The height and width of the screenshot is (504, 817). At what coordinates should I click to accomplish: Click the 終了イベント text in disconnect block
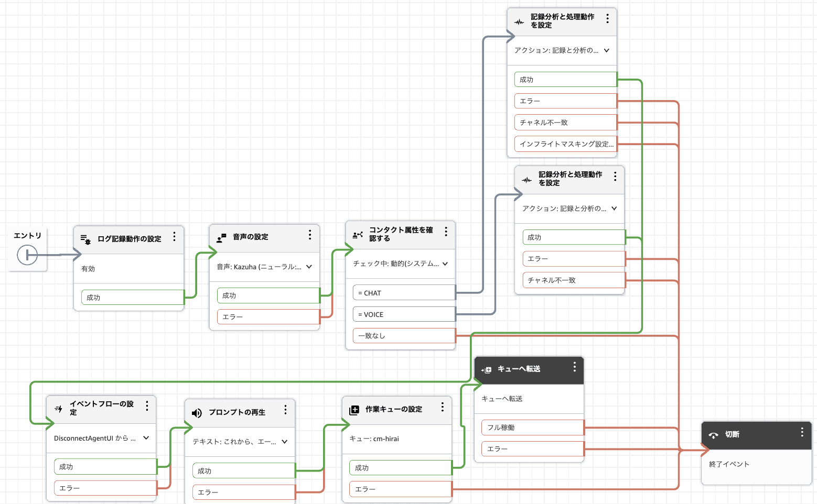(x=729, y=464)
